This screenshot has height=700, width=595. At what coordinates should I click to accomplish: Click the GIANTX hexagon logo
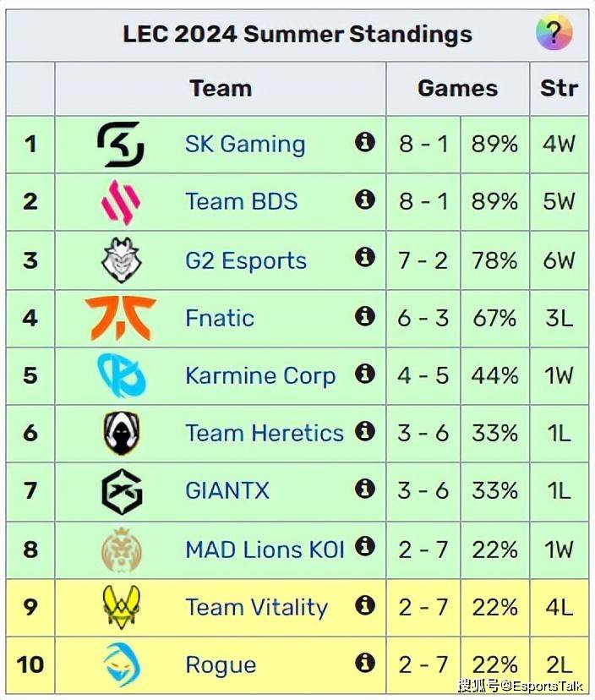(x=122, y=491)
